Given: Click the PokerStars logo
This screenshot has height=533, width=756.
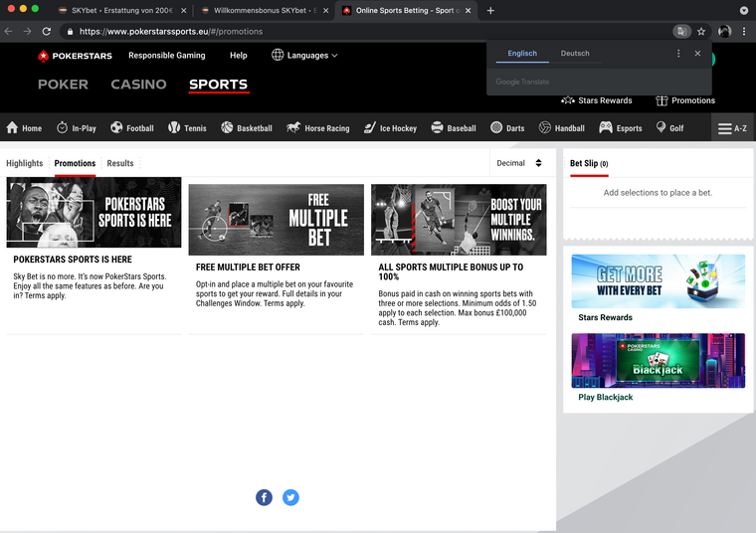Looking at the screenshot, I should (75, 56).
